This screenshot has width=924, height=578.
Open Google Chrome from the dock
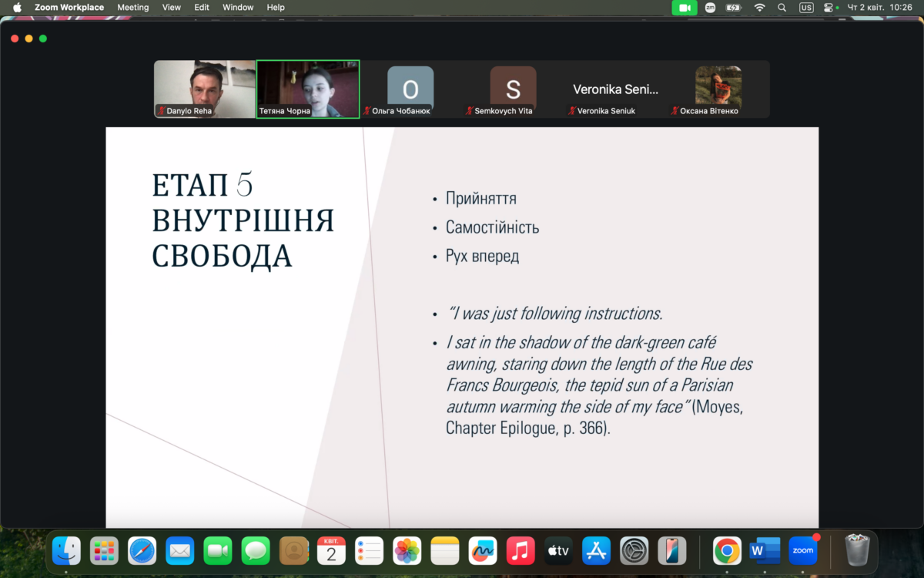point(727,550)
